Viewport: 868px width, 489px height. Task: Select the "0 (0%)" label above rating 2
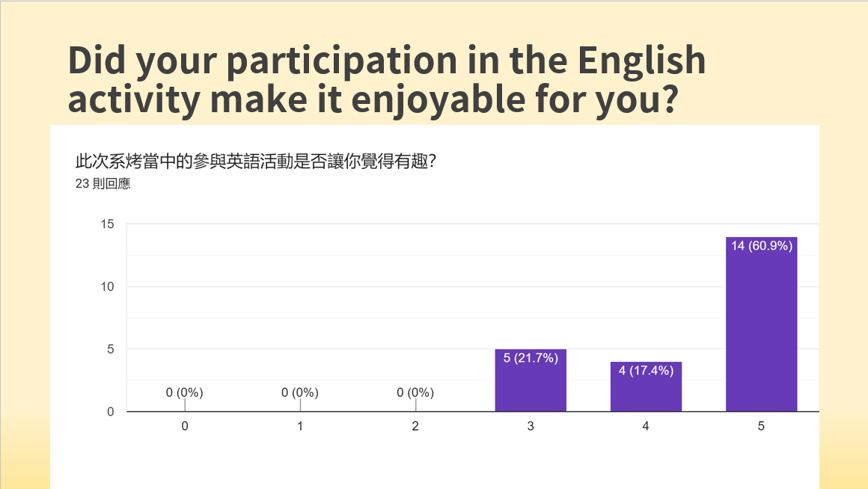tap(415, 393)
